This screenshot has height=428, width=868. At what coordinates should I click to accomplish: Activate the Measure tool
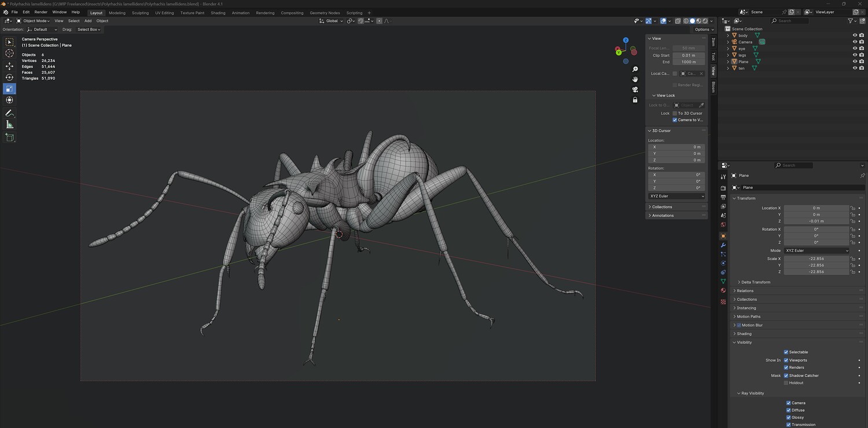tap(9, 124)
